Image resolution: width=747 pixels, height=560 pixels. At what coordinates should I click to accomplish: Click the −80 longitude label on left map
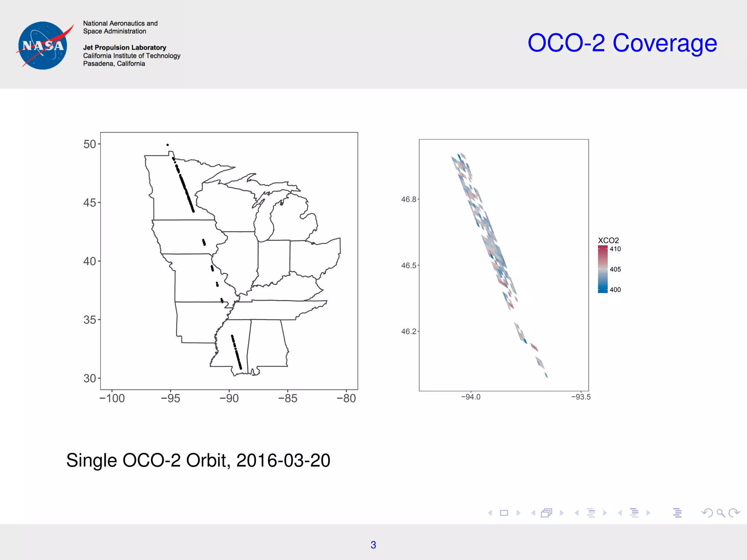346,398
